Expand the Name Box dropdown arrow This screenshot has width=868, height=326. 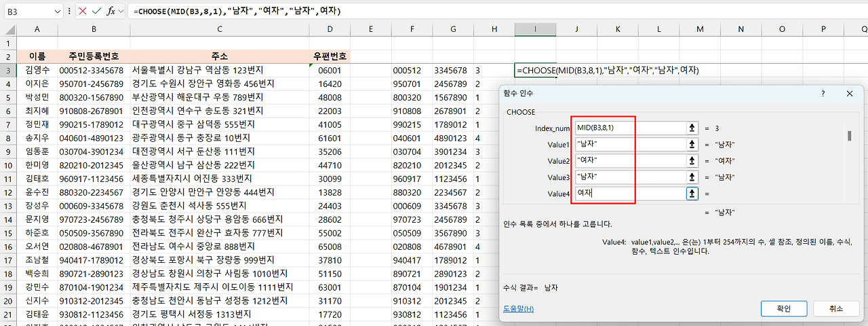pos(56,12)
